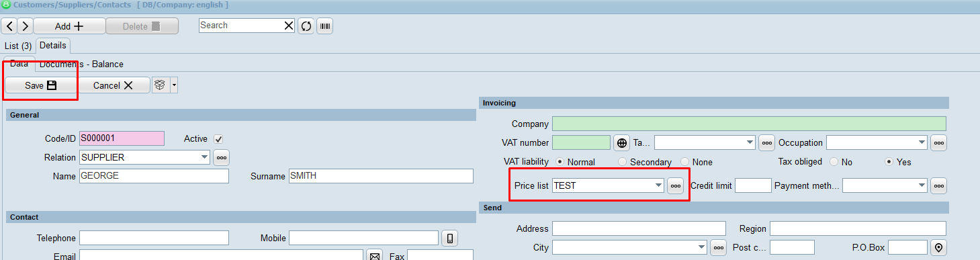Switch to the Details tab

point(53,46)
